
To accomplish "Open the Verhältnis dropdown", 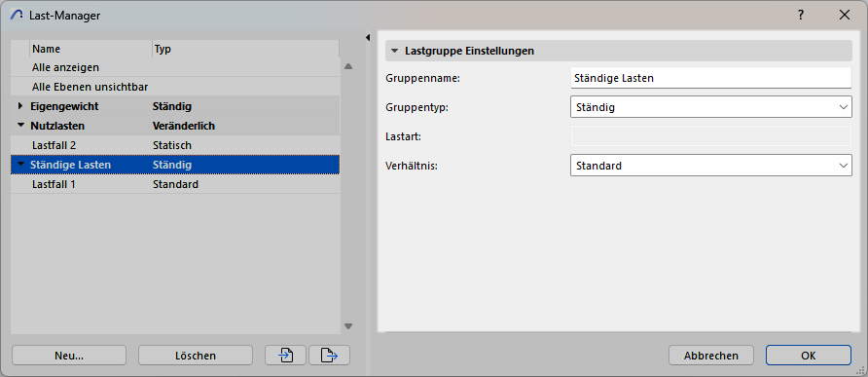I will coord(710,166).
